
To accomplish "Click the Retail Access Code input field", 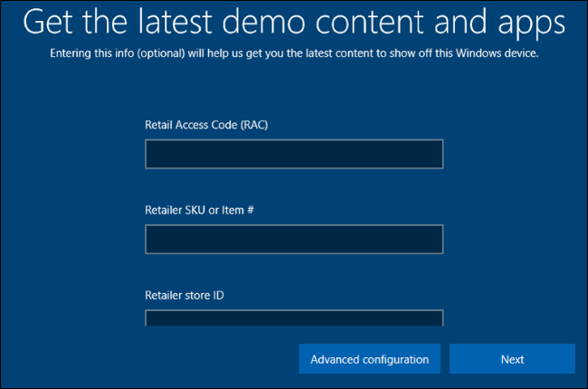I will pos(293,155).
